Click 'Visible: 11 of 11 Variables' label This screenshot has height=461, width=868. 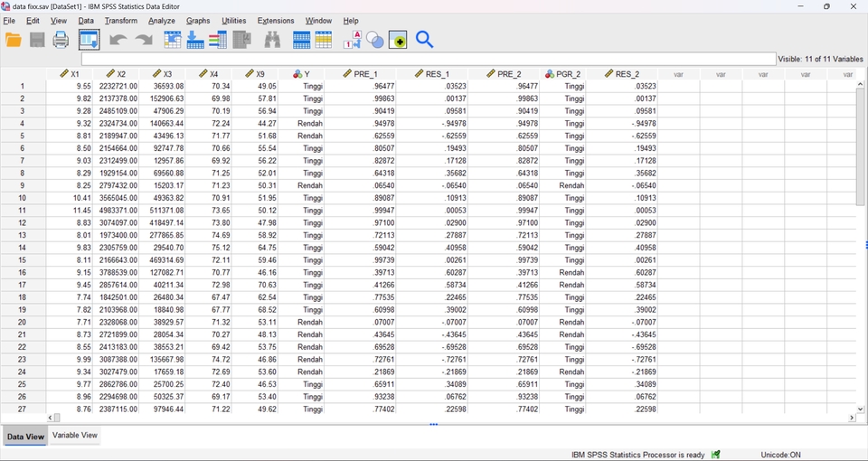tap(820, 59)
